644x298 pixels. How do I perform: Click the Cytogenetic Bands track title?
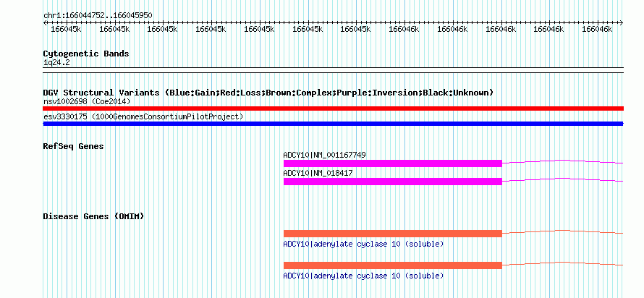86,54
